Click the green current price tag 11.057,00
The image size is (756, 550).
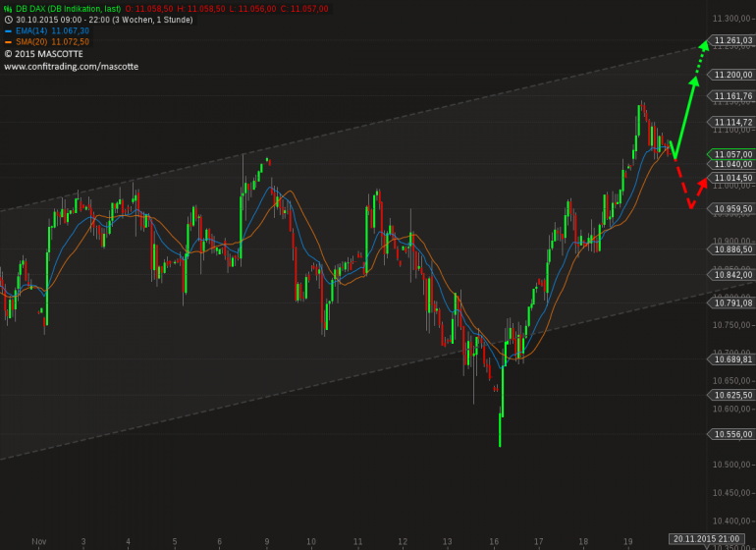coord(730,154)
